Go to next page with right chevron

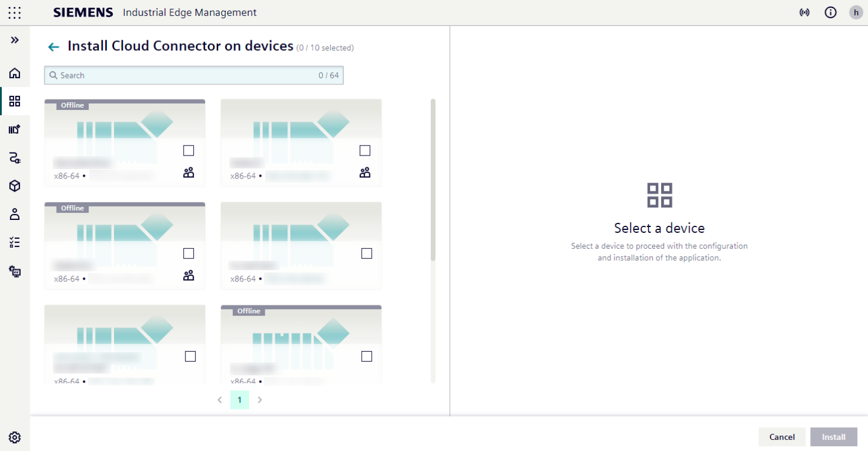[259, 400]
